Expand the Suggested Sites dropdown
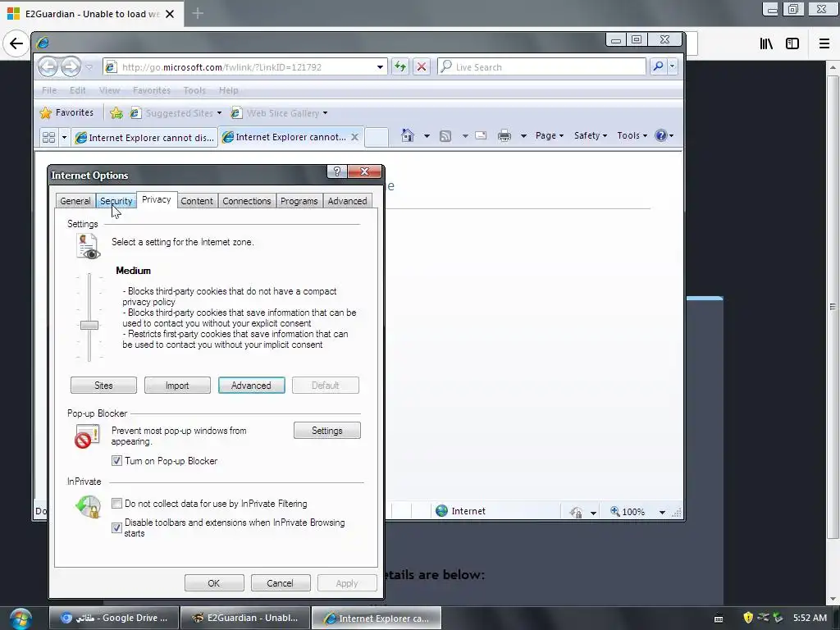This screenshot has height=630, width=840. click(219, 113)
